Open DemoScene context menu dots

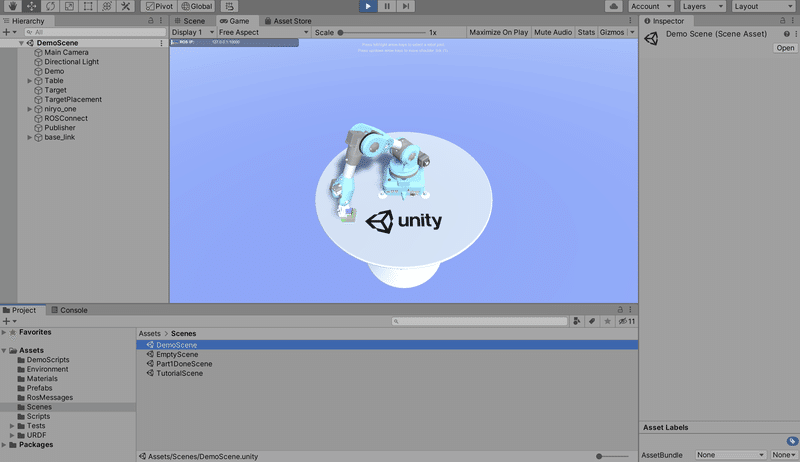tap(162, 43)
